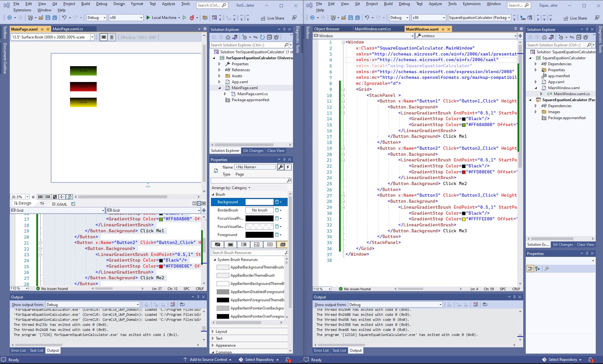The image size is (603, 364).
Task: Pop out XAML pane icon
Action: click(73, 204)
